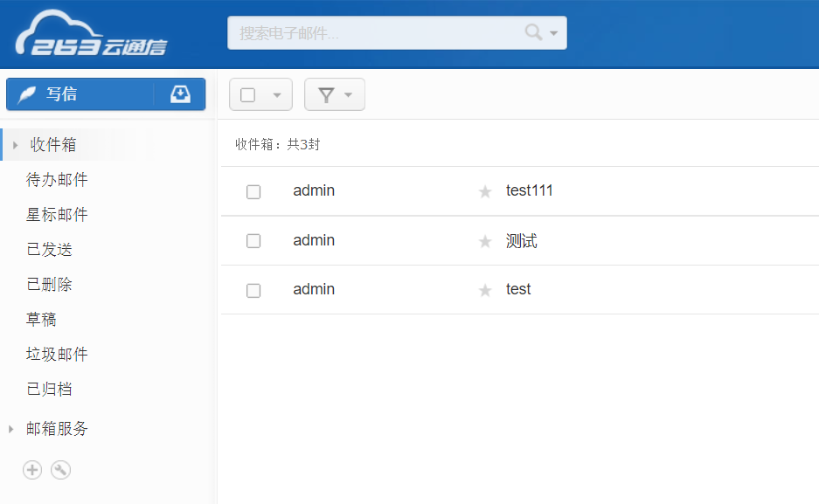Click the 263 云通信 logo
This screenshot has height=504, width=819.
pyautogui.click(x=91, y=37)
